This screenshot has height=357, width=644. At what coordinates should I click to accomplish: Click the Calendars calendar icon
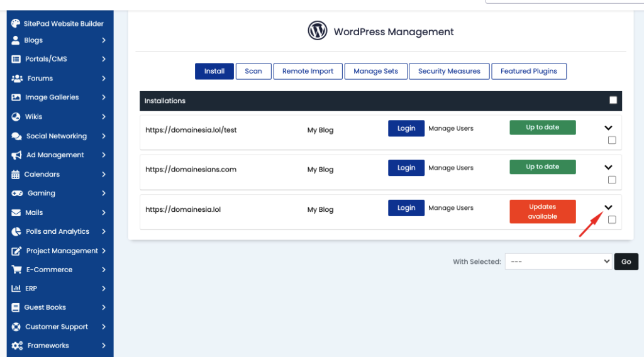16,174
